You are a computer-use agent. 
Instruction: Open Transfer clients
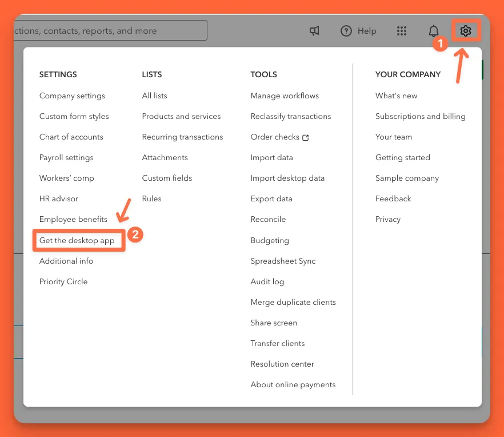click(x=277, y=343)
